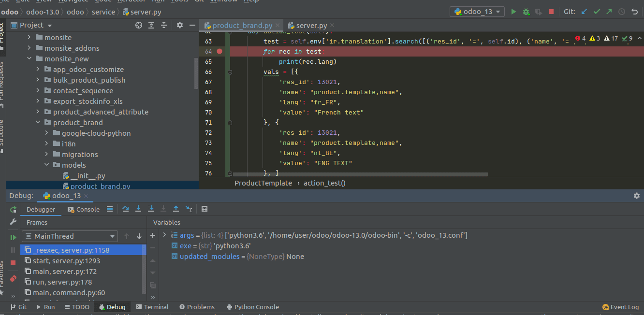Click editor horizontal scrollbar
This screenshot has height=315, width=644.
click(x=360, y=174)
